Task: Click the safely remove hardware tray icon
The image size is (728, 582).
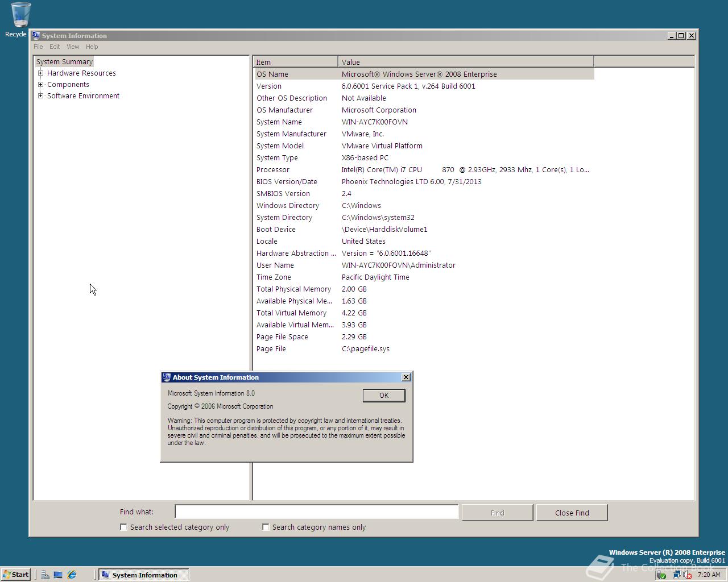Action: tap(661, 575)
